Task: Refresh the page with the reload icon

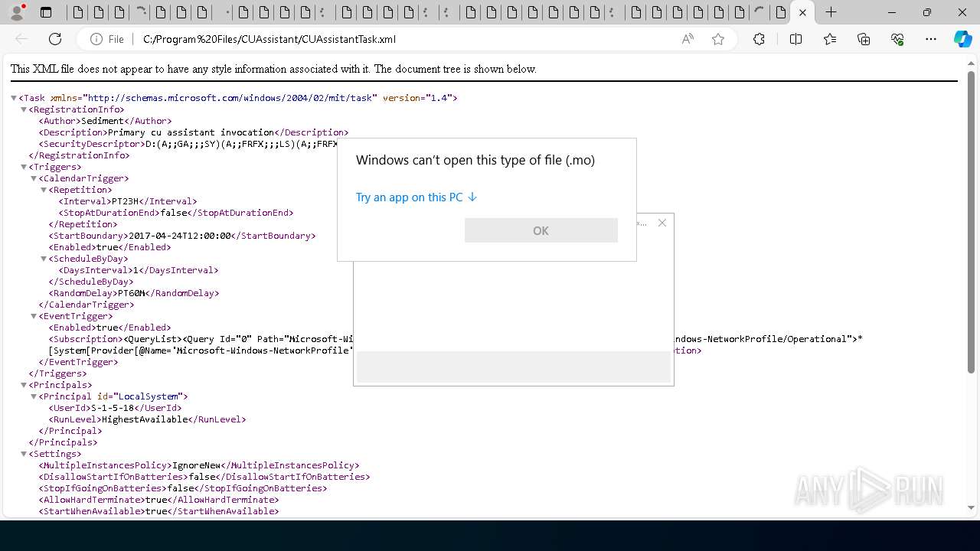Action: click(55, 39)
